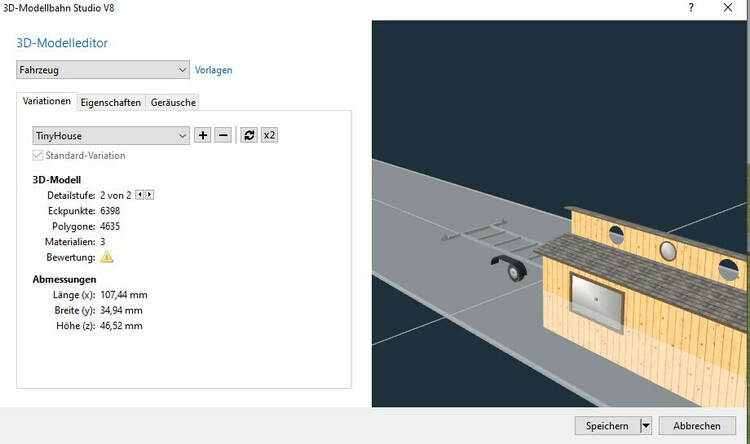
Task: Switch to the Geräusche tab
Action: click(173, 102)
